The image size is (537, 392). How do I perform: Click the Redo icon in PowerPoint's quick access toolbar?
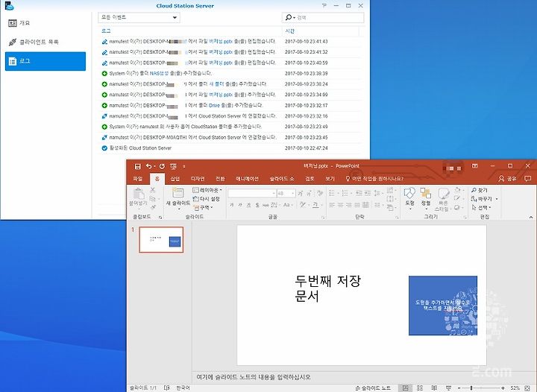(x=162, y=166)
